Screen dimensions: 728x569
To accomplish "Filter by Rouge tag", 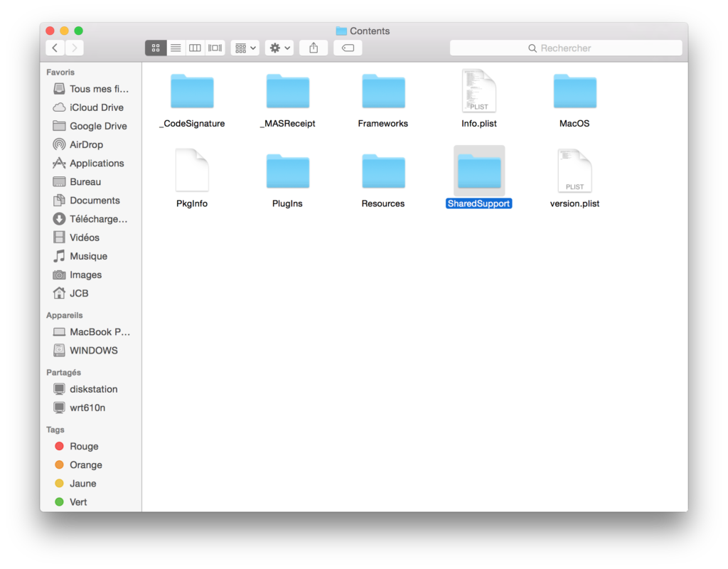I will [x=91, y=446].
